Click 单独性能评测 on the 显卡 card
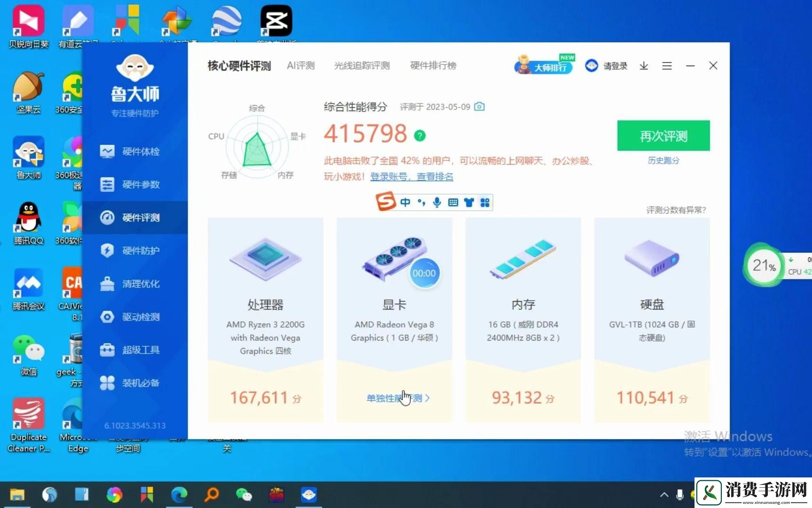Viewport: 812px width, 508px height. 398,398
